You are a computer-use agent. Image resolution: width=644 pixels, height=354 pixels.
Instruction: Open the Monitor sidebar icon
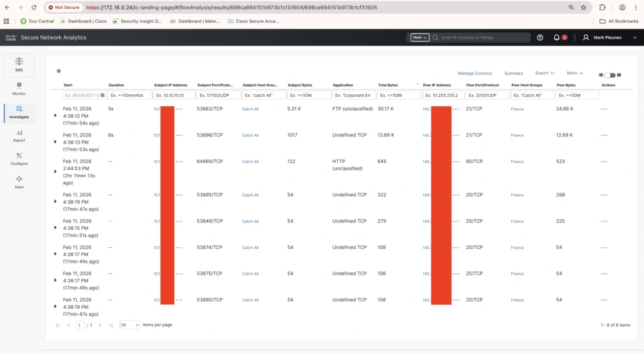pos(19,88)
